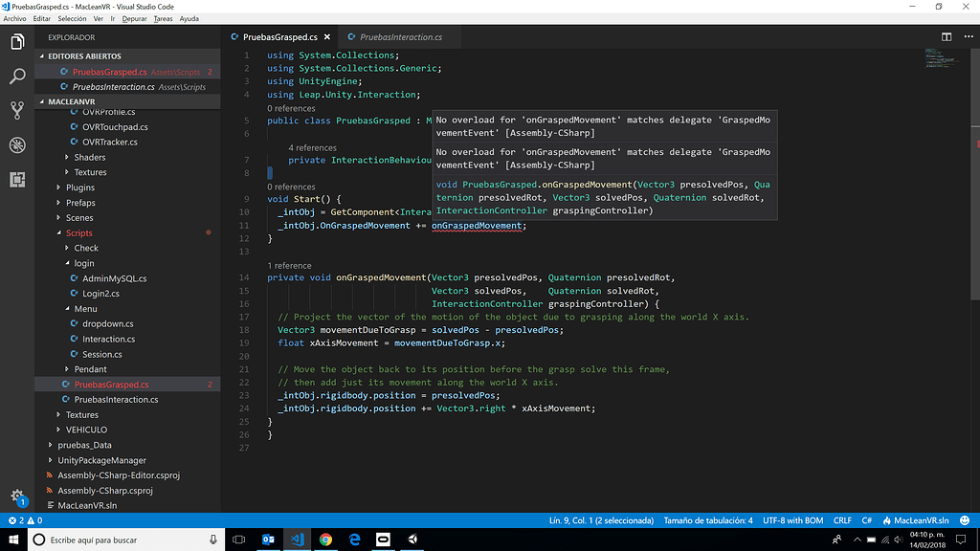
Task: Split the editor using the top-right icon
Action: pyautogui.click(x=946, y=37)
